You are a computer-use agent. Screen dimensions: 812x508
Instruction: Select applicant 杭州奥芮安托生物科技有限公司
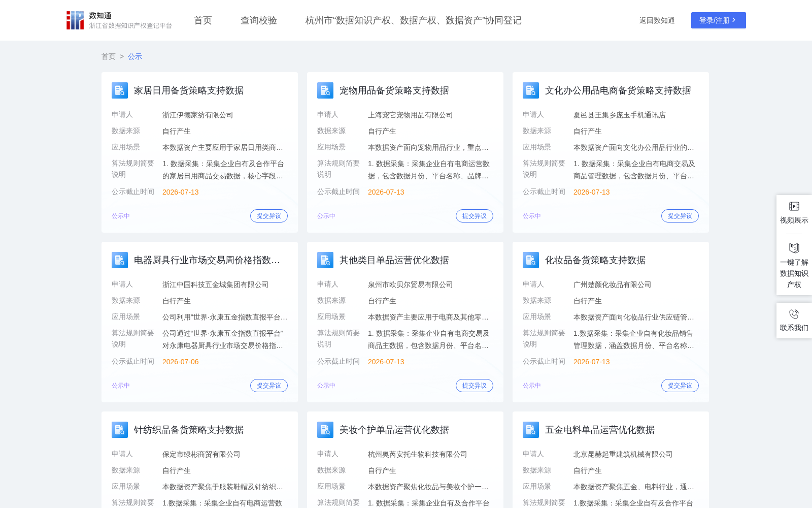(x=418, y=454)
